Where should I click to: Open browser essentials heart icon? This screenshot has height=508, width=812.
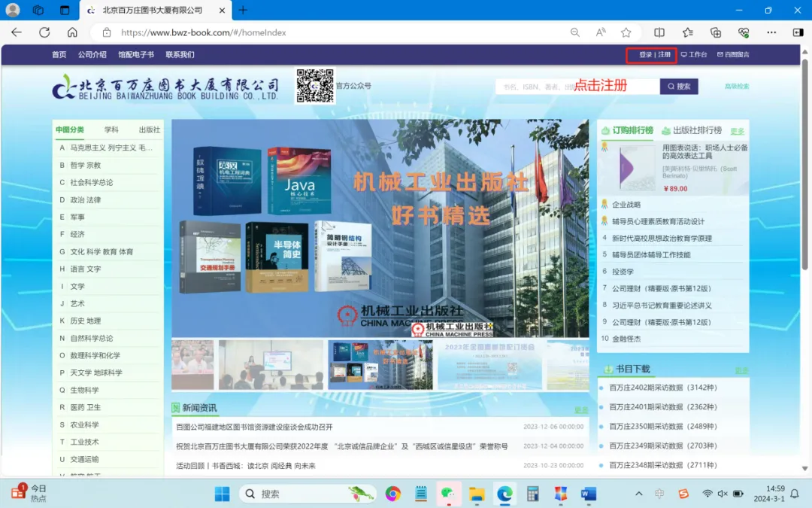tap(744, 32)
